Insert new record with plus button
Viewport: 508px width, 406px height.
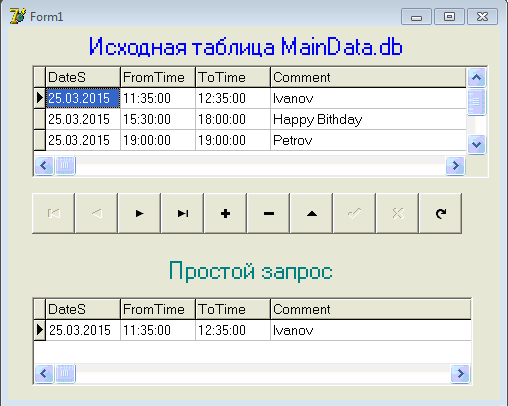click(x=225, y=213)
